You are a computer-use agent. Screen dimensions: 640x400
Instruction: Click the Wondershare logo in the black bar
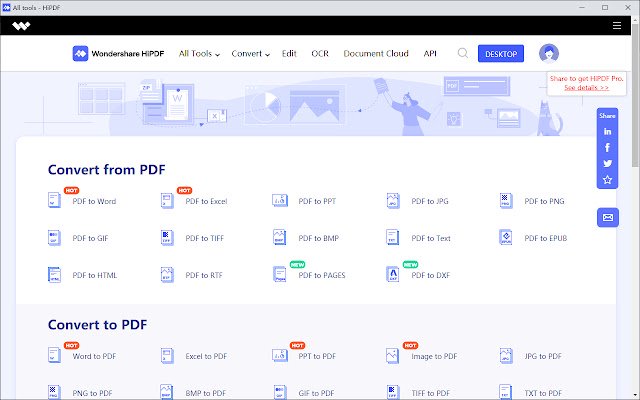click(x=21, y=26)
